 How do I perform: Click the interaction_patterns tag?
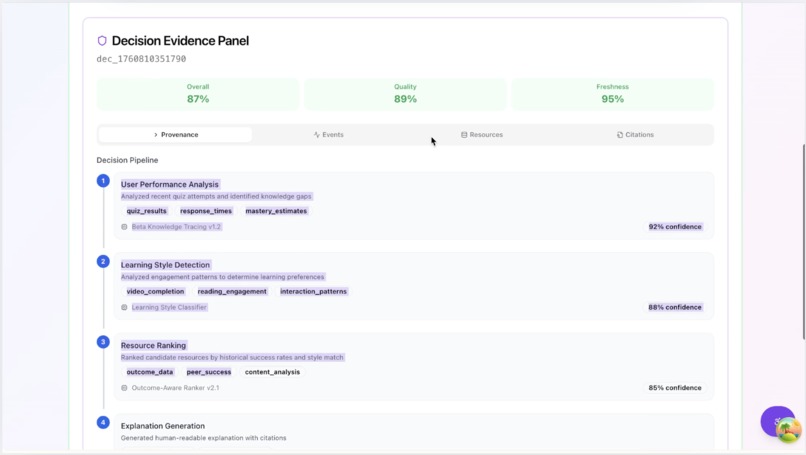(x=314, y=292)
